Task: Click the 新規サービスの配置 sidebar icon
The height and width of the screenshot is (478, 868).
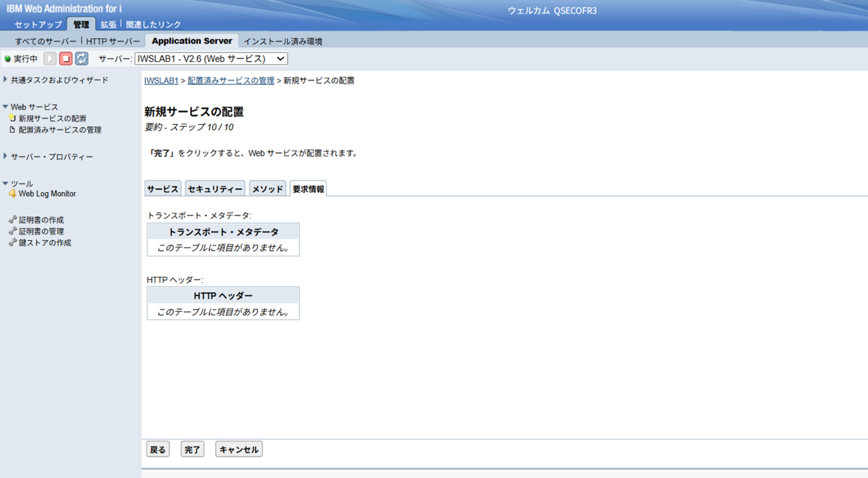Action: [x=13, y=118]
